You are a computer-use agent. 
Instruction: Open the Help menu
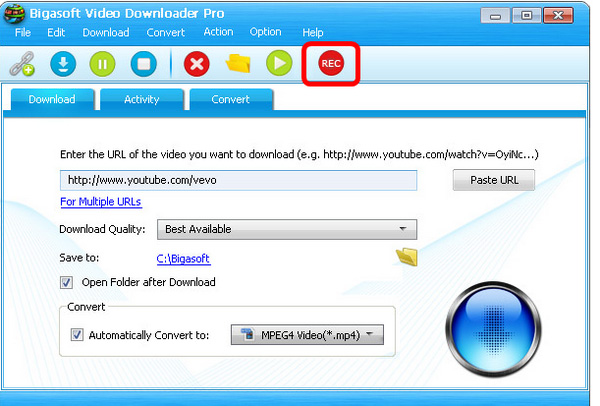[x=313, y=33]
